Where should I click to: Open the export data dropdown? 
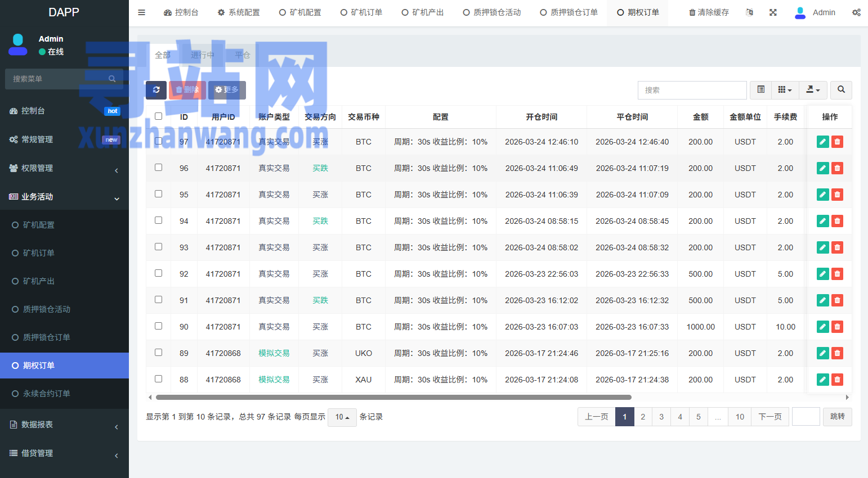pyautogui.click(x=813, y=90)
